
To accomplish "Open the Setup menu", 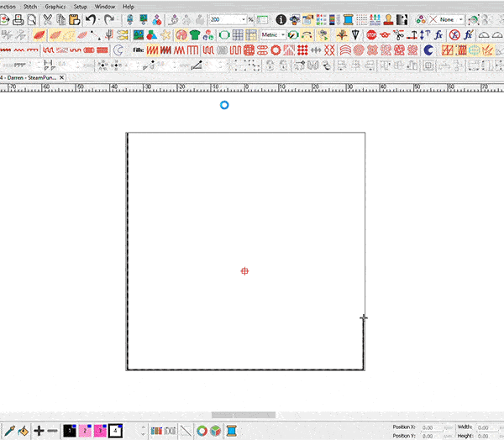I will pyautogui.click(x=81, y=7).
